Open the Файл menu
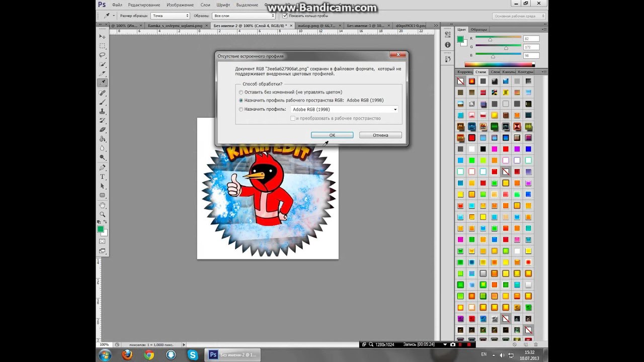Viewport: 644px width, 362px height. [x=117, y=5]
